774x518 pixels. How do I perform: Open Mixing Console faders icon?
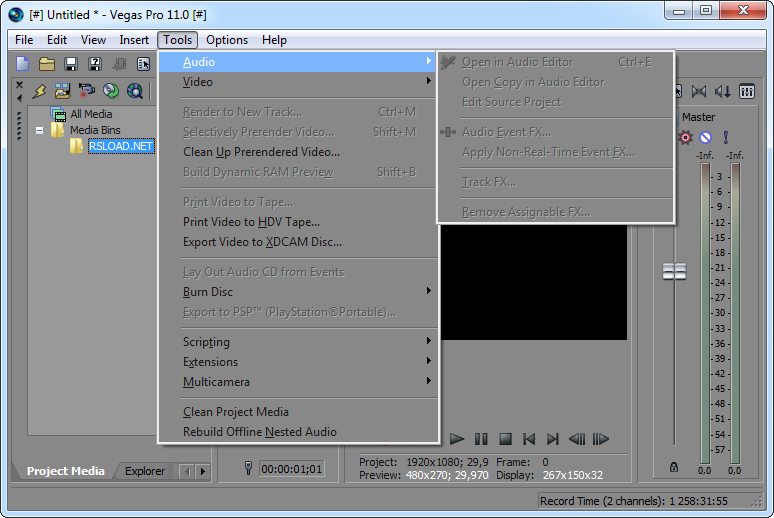click(x=746, y=91)
